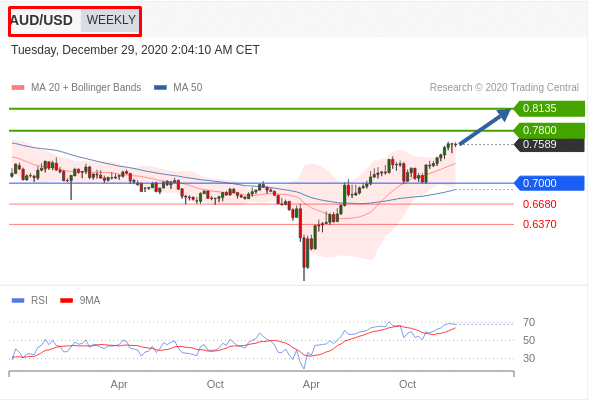Click the Research Trading Central credit
595x405 pixels.
(x=504, y=88)
